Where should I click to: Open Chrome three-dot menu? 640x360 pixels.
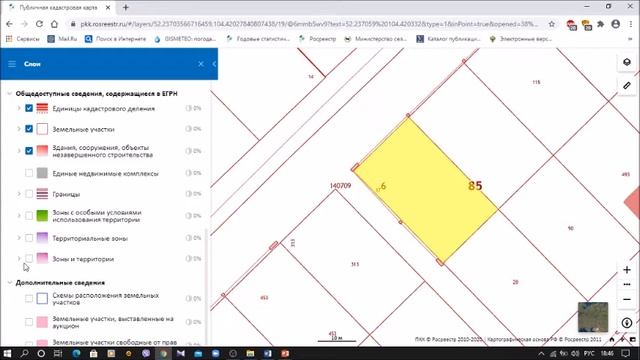[x=631, y=24]
